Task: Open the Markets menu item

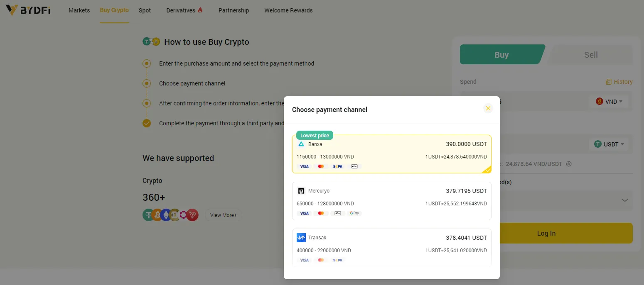Action: 79,10
